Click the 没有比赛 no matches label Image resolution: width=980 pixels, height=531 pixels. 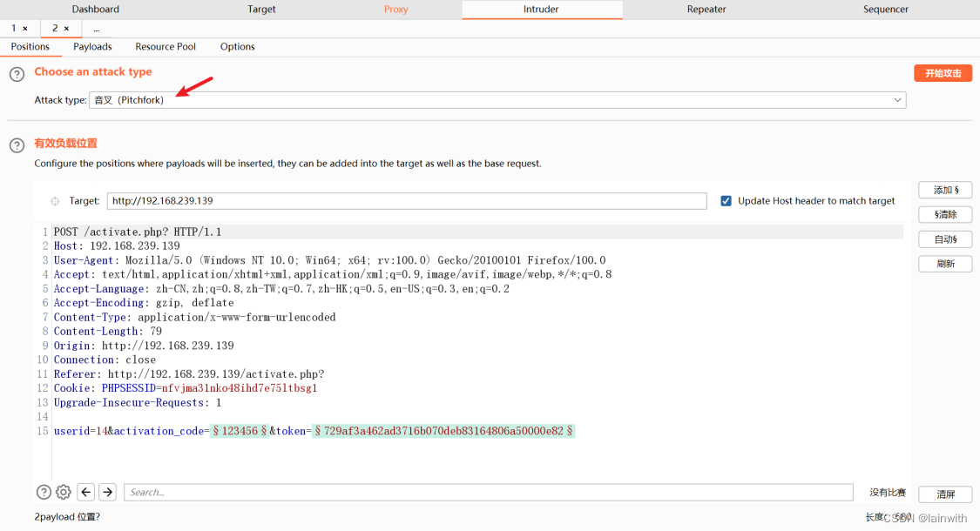pos(888,493)
